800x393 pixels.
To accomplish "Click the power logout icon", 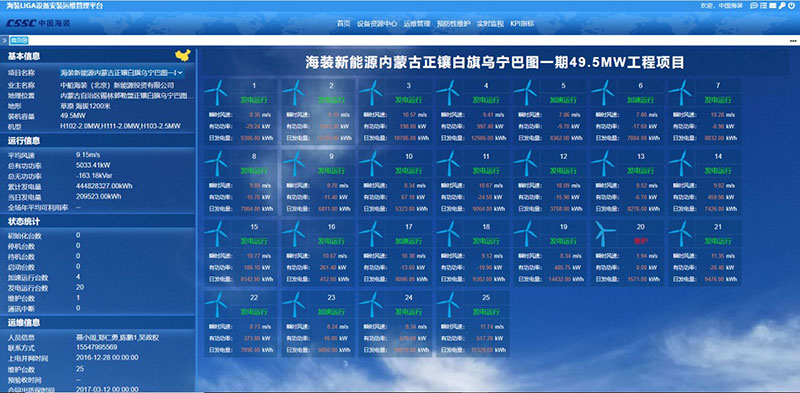I will point(791,6).
